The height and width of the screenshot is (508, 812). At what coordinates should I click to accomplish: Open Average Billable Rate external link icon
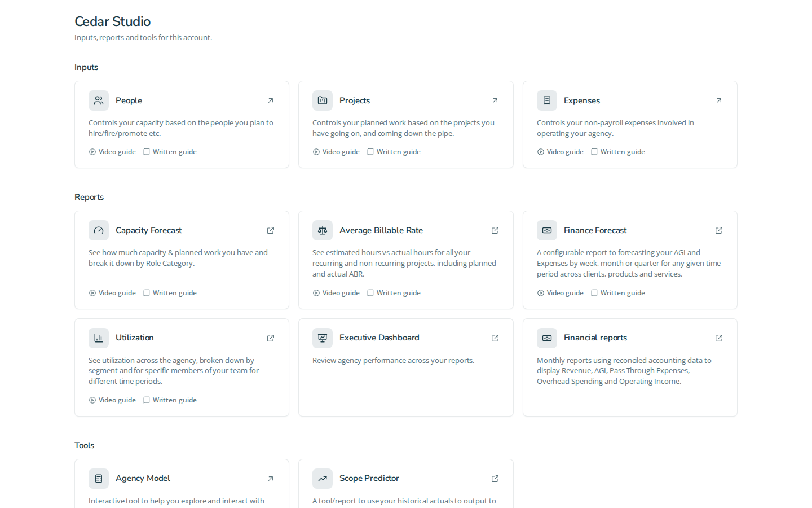[x=495, y=230]
